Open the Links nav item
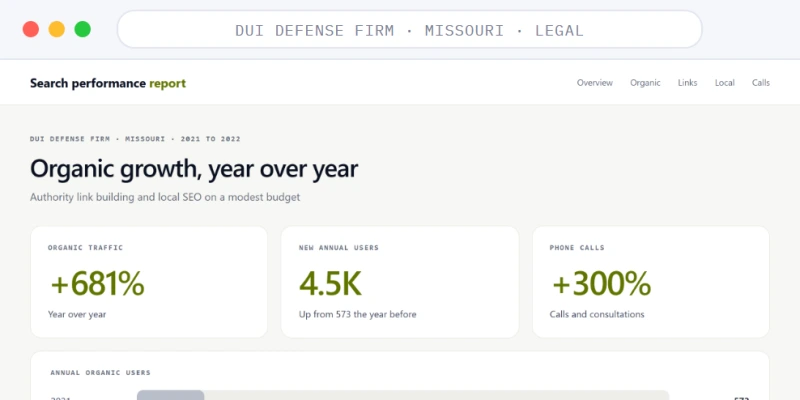The height and width of the screenshot is (400, 800). pos(687,83)
